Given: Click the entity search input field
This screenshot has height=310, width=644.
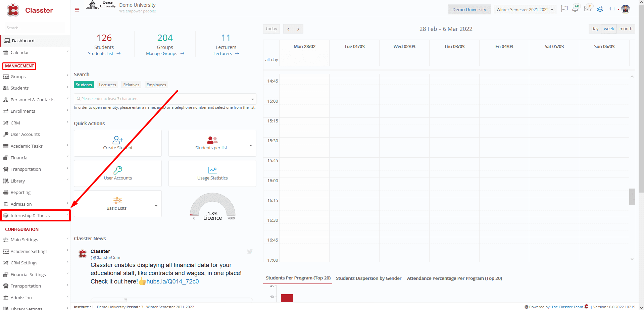Looking at the screenshot, I should click(165, 99).
